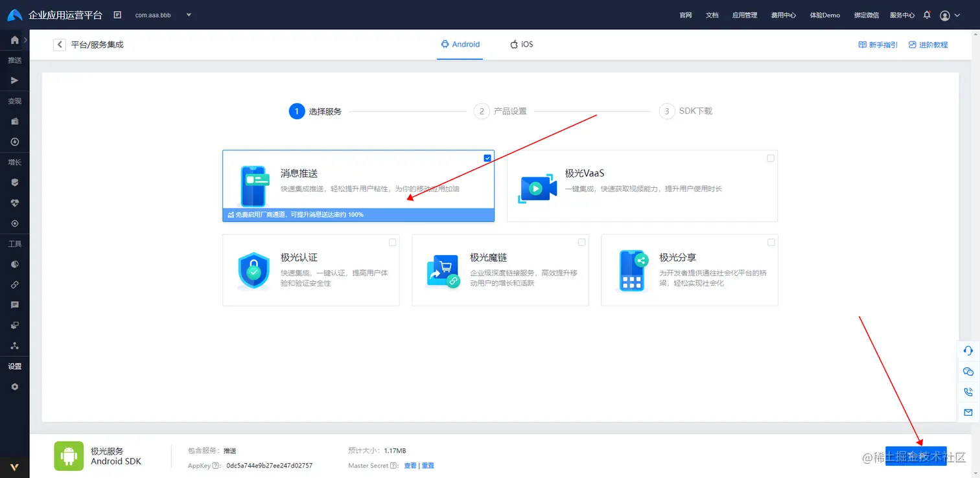Image resolution: width=980 pixels, height=478 pixels.
Task: Open the node share icon under 工具
Action: pos(14,346)
